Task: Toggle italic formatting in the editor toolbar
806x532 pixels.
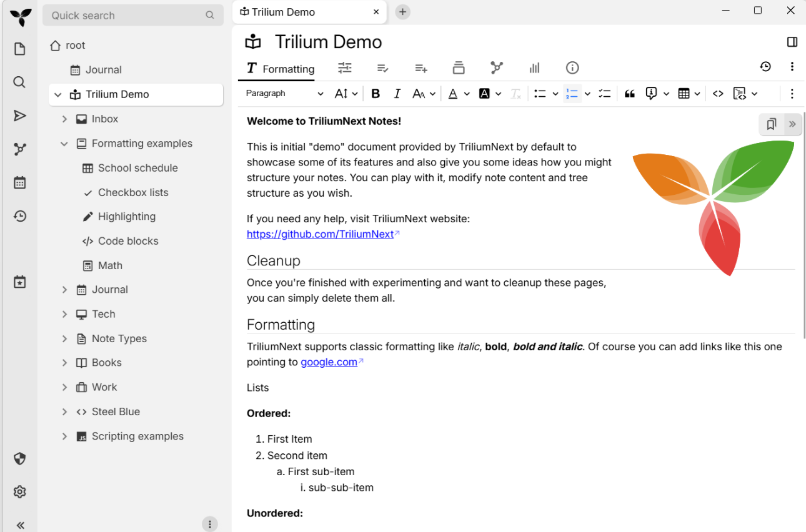Action: coord(397,93)
